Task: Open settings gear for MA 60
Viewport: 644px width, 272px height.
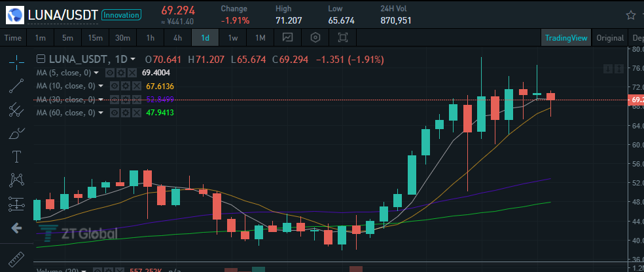Action: tap(125, 112)
